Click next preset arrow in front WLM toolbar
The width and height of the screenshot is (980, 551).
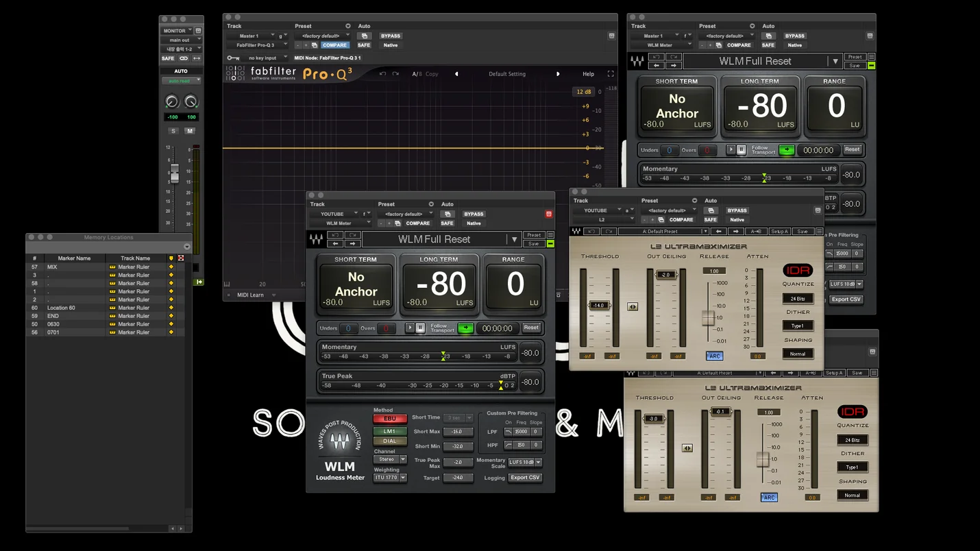tap(352, 243)
